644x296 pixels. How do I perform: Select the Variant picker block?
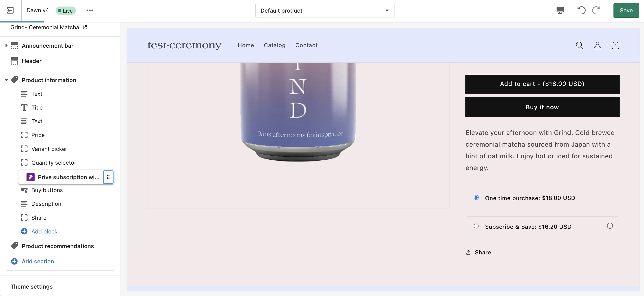[49, 149]
